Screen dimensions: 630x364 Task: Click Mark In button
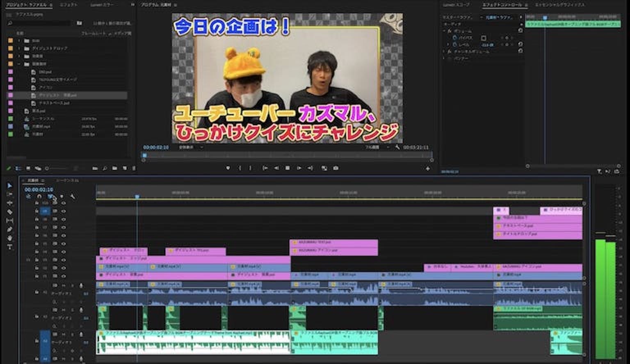(x=240, y=168)
